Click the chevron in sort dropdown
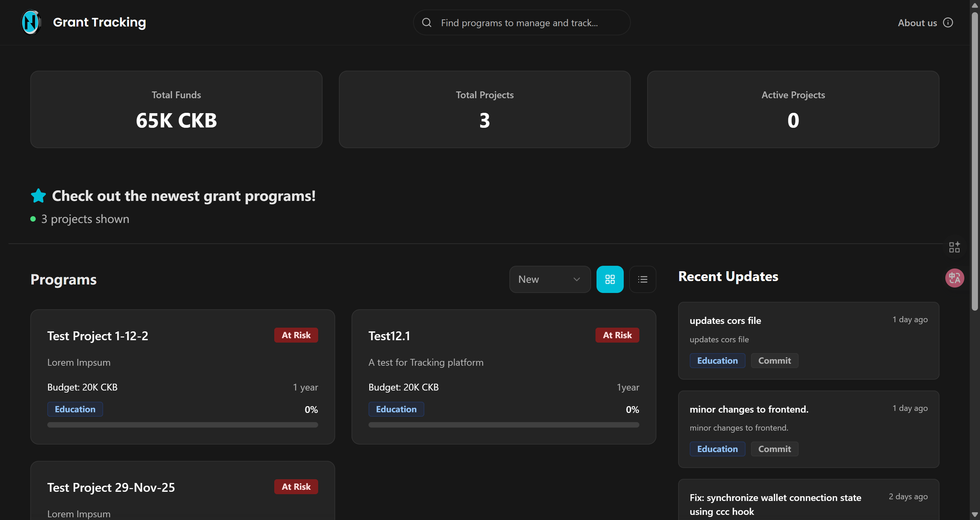Viewport: 980px width, 520px height. coord(576,279)
